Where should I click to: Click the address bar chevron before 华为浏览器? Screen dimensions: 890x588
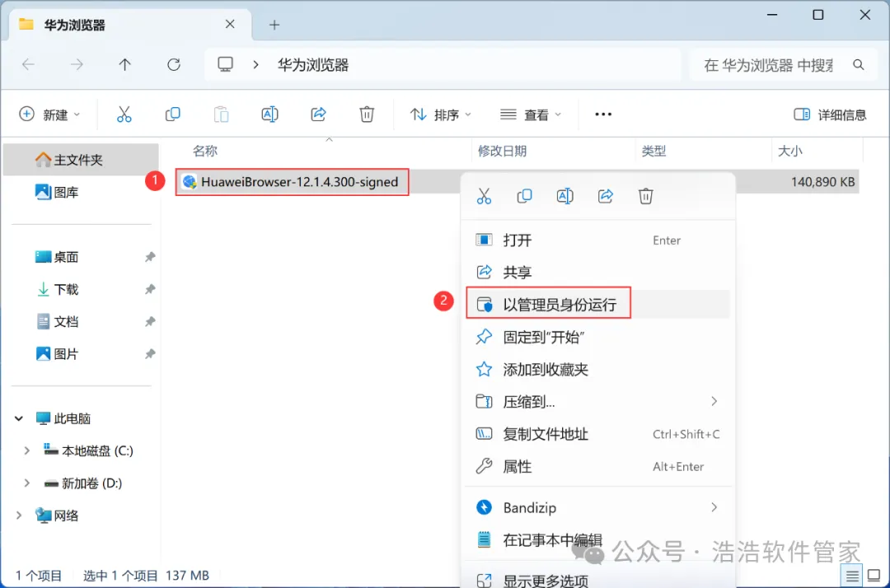click(x=256, y=64)
